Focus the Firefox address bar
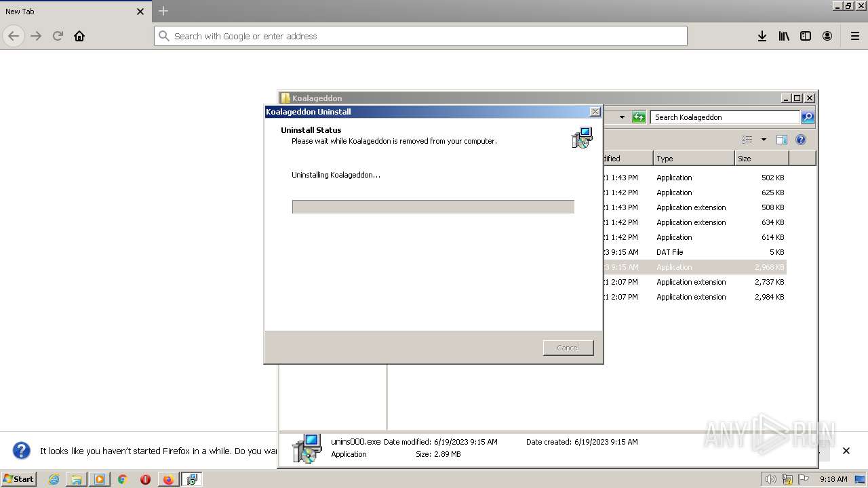 [x=420, y=36]
